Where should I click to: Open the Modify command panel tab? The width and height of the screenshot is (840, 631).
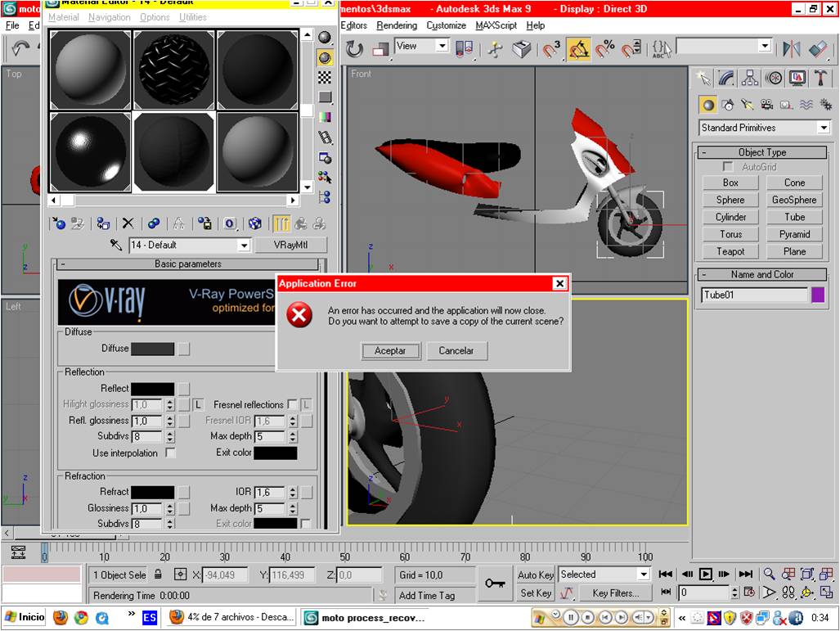[x=726, y=79]
